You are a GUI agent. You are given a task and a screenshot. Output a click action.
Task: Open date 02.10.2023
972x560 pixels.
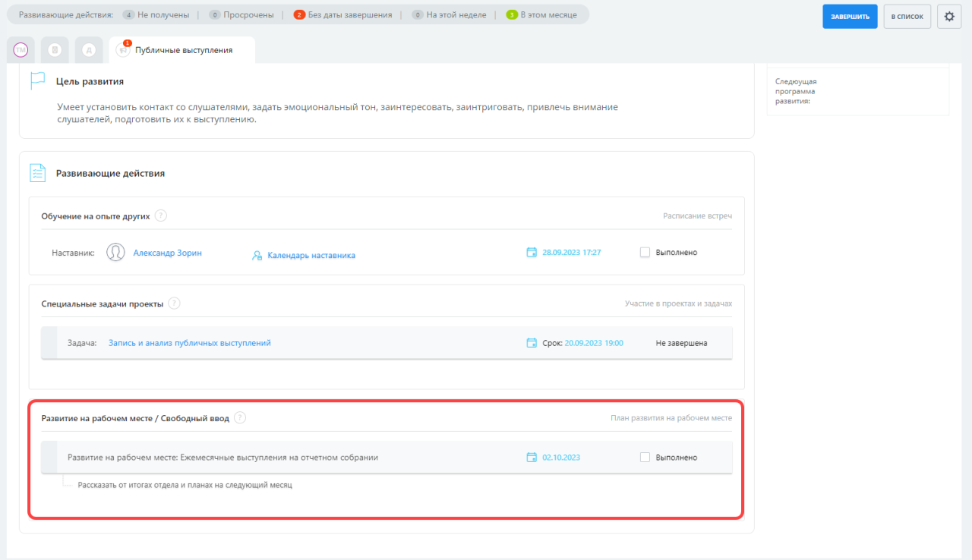[x=561, y=458]
